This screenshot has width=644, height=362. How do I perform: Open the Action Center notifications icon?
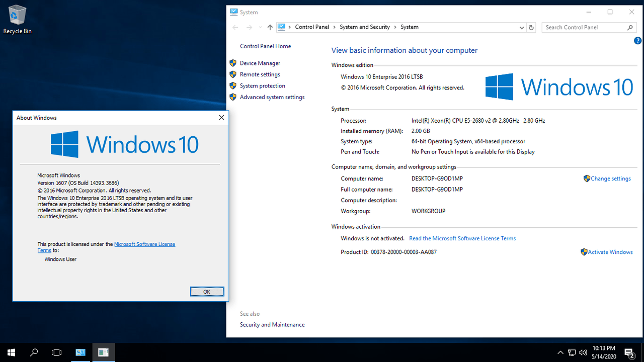pyautogui.click(x=629, y=352)
